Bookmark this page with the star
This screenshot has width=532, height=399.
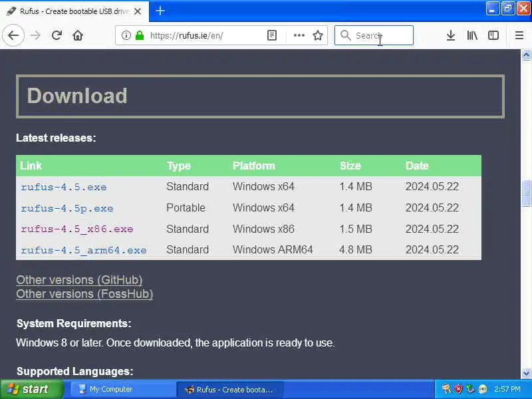[x=318, y=35]
